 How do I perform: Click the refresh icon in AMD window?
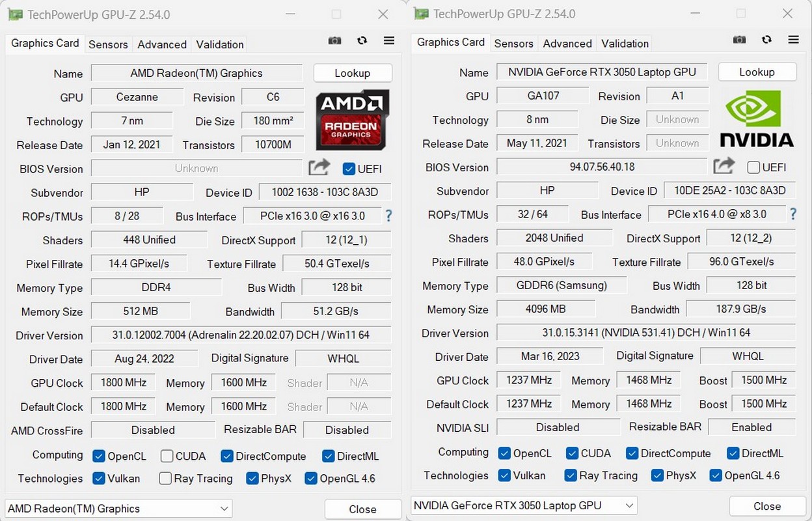[x=362, y=41]
